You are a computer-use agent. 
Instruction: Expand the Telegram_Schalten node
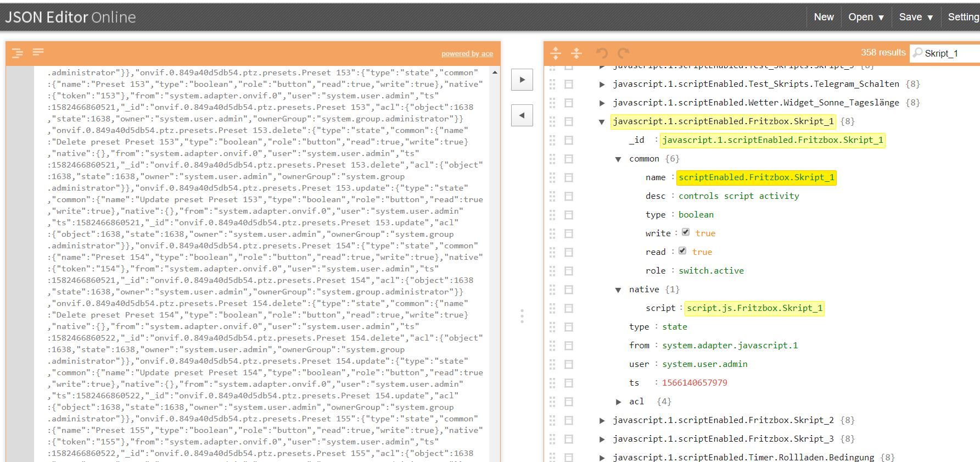tap(602, 85)
